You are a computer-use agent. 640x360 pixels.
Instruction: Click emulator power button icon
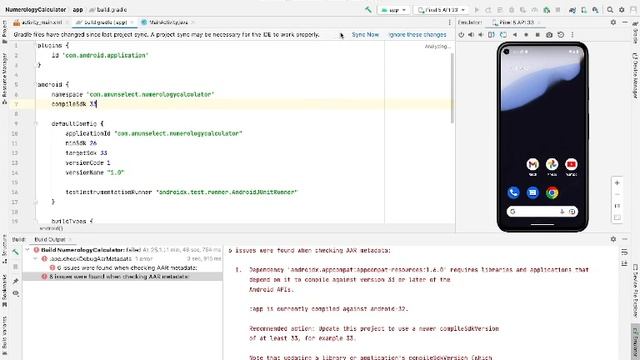[461, 35]
